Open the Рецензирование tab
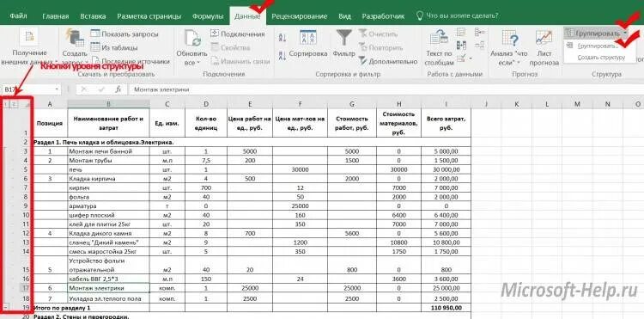 click(300, 16)
